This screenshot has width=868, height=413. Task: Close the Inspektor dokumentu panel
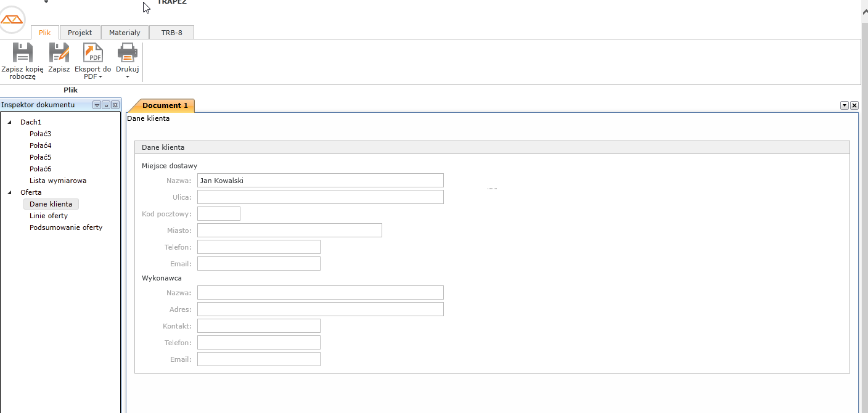(115, 105)
